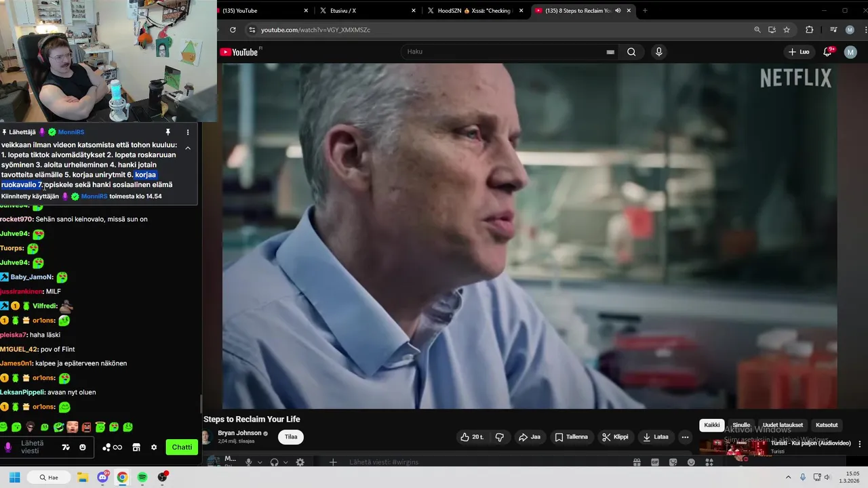Select the Sinulle filter chip
This screenshot has height=488, width=868.
741,425
